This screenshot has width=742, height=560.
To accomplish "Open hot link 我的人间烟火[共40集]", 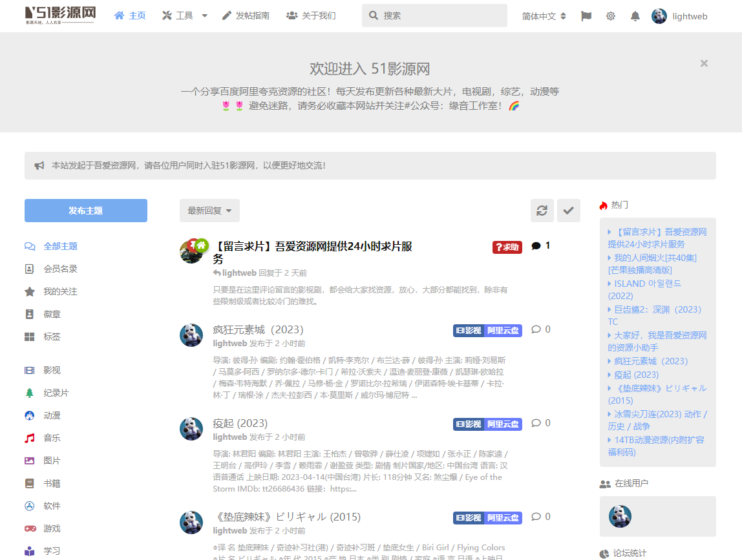I will (x=652, y=264).
